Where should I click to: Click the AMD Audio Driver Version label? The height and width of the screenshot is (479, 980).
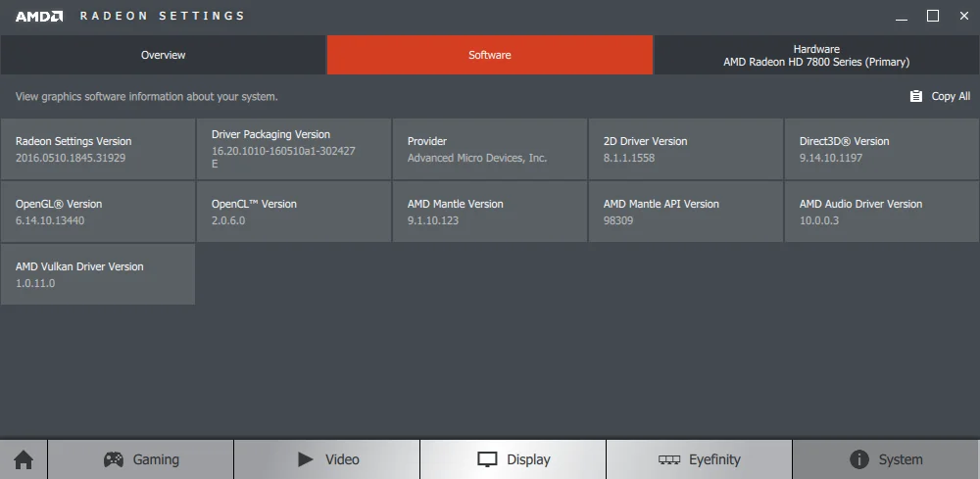(x=860, y=204)
